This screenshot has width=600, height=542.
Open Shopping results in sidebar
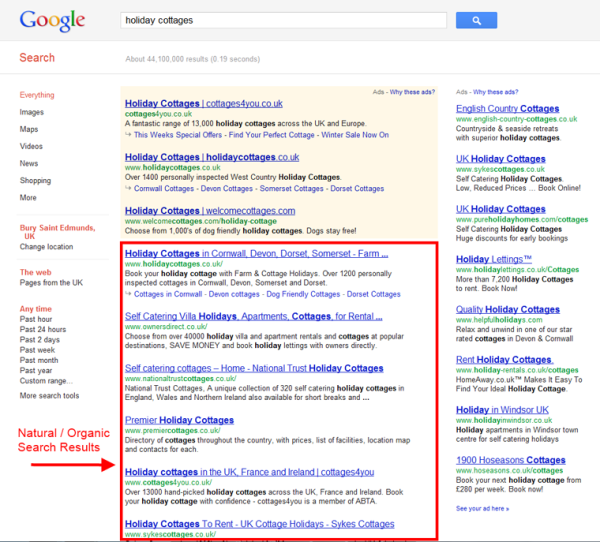coord(35,181)
